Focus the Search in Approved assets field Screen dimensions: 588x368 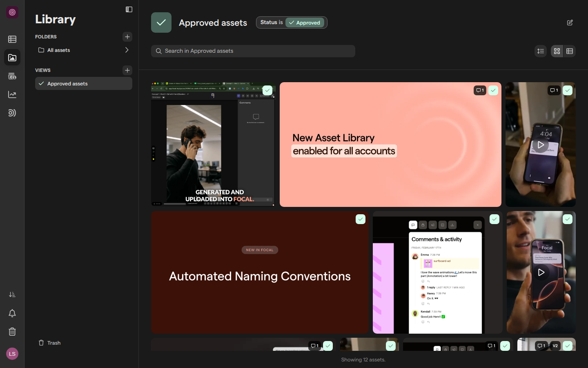pos(253,51)
